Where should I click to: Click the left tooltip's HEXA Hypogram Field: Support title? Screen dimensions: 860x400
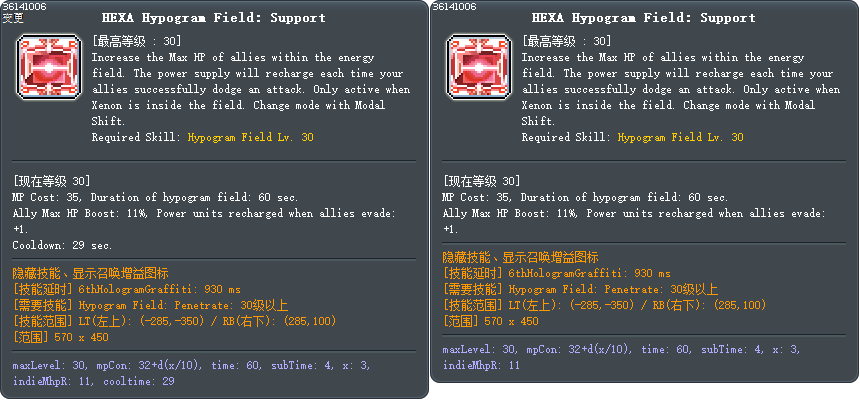point(214,18)
